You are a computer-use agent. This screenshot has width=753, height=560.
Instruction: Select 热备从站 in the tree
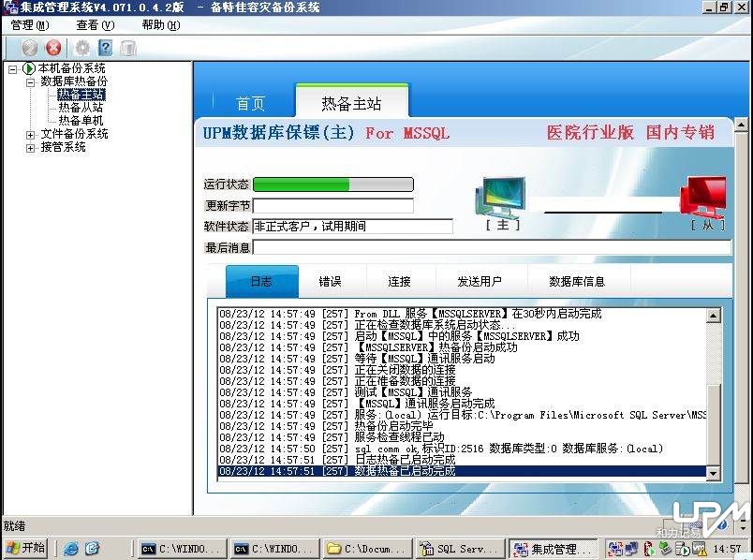(81, 107)
